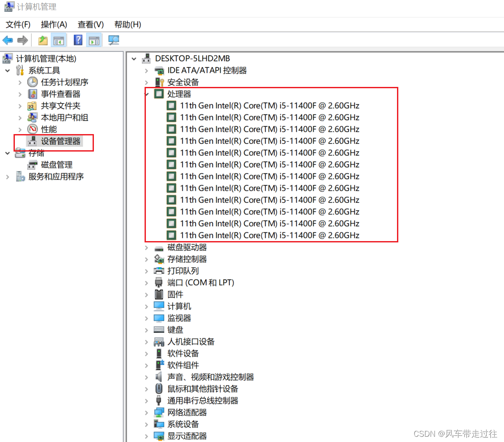Expand the 端口 (COM 和 LPT) category
Image resolution: width=504 pixels, height=442 pixels.
point(147,283)
